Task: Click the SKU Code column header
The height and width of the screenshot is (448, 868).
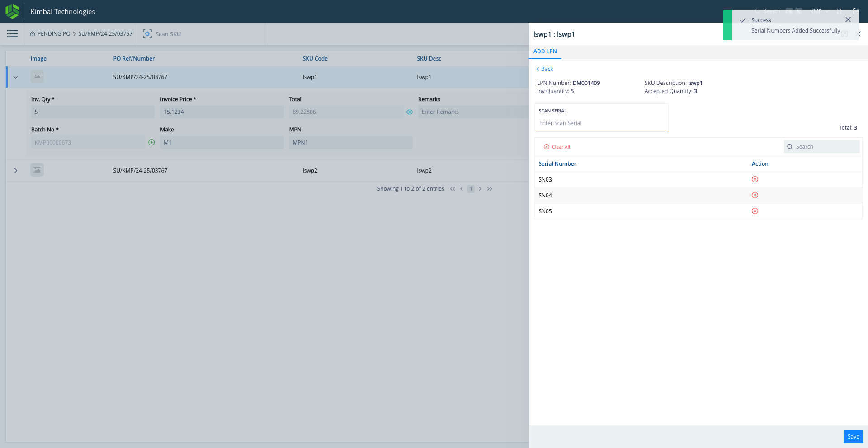Action: pos(315,59)
